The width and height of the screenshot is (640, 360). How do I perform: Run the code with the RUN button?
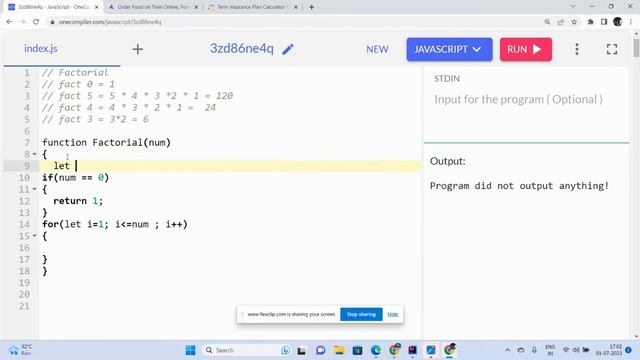pyautogui.click(x=526, y=49)
